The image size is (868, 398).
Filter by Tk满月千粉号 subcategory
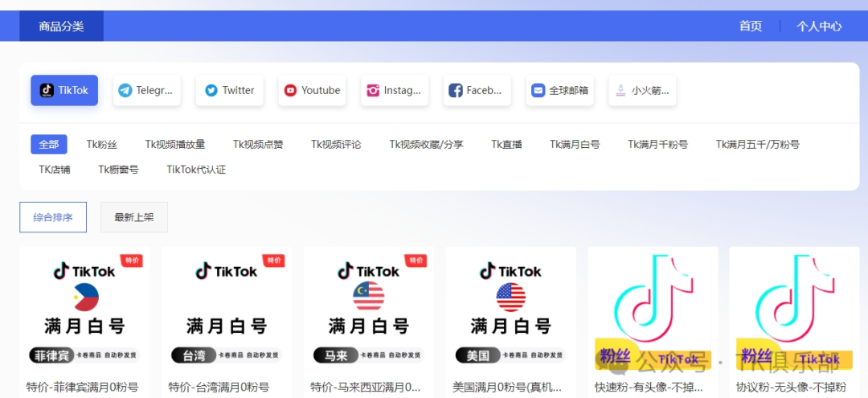[657, 145]
